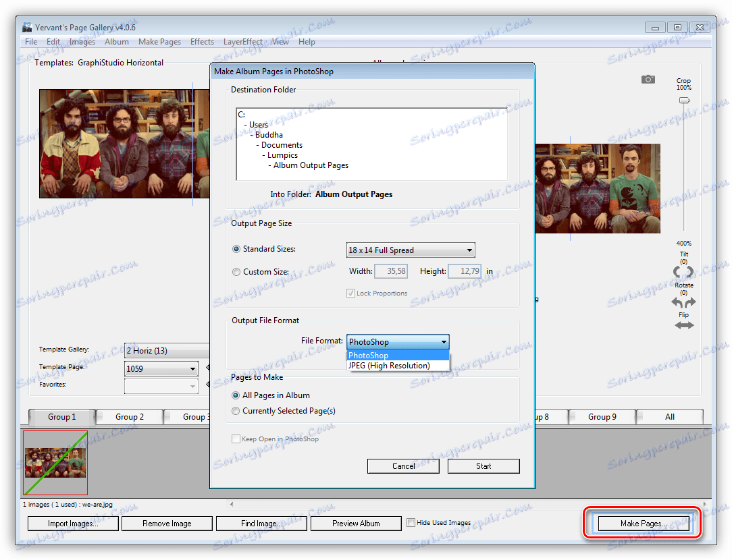The width and height of the screenshot is (732, 560).
Task: Open the Edit menu
Action: pyautogui.click(x=53, y=42)
